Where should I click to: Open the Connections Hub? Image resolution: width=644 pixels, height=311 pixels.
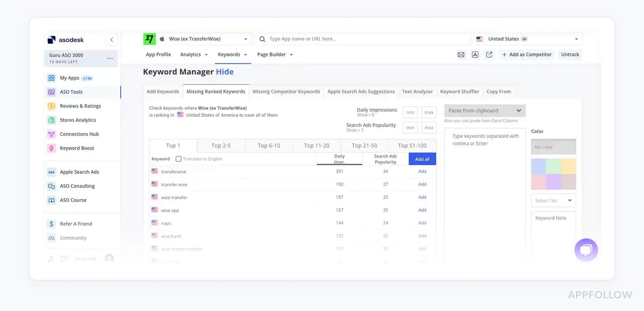tap(79, 134)
